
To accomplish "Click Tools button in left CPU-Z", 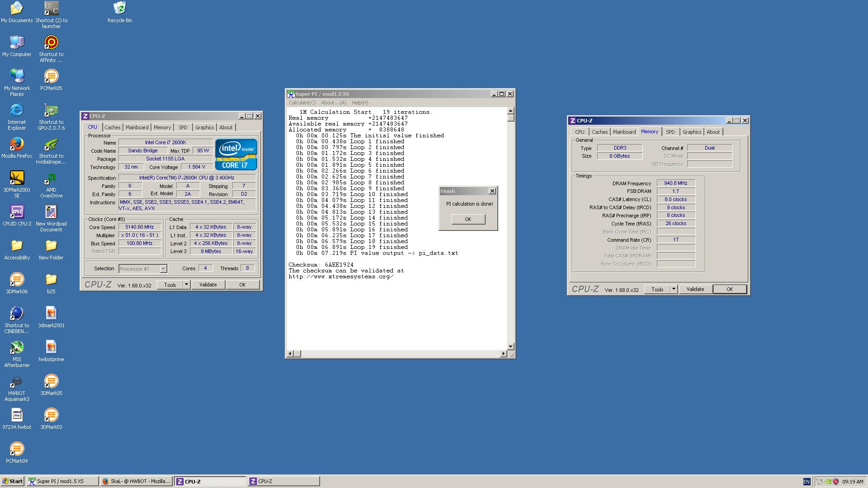I will [x=170, y=285].
